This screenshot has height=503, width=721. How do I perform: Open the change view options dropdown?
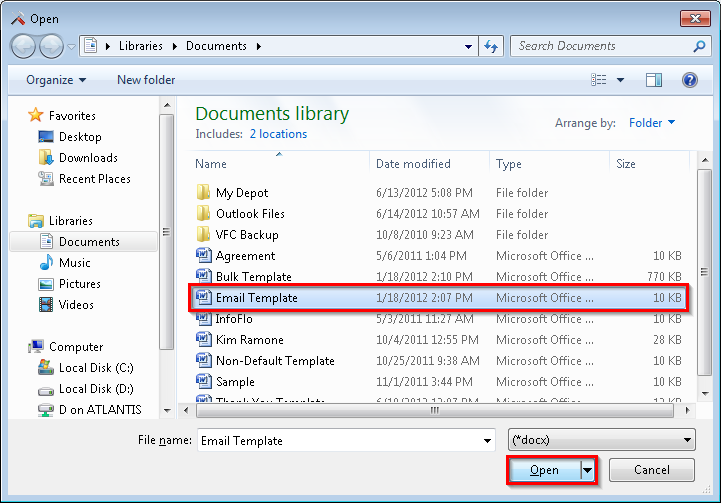[x=620, y=80]
